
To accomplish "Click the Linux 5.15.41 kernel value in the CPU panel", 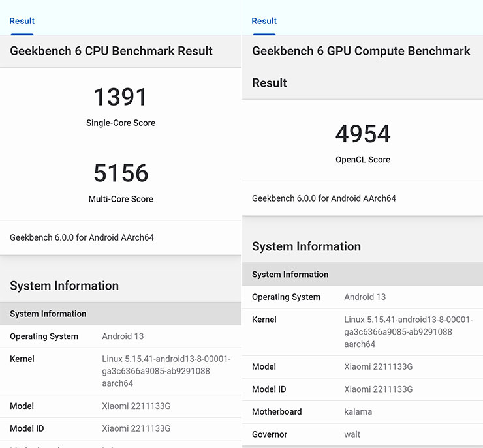I will point(166,371).
